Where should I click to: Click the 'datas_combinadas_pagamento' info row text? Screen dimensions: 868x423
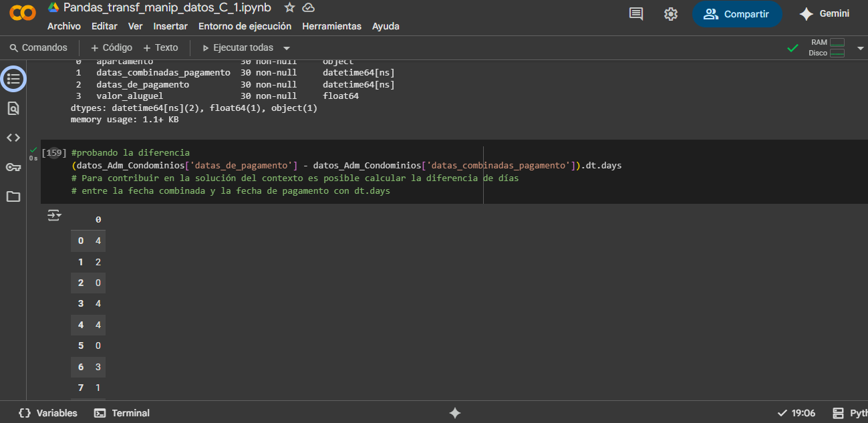163,72
